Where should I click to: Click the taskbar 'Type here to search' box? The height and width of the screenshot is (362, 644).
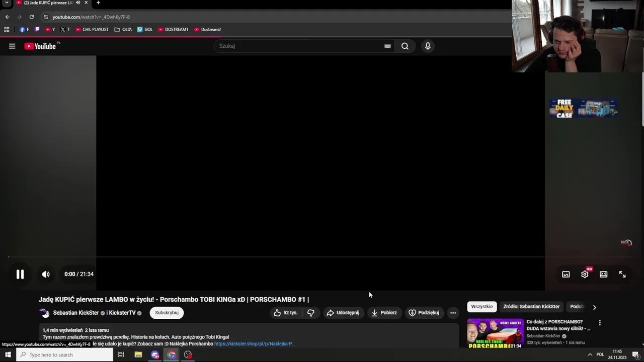tap(64, 355)
